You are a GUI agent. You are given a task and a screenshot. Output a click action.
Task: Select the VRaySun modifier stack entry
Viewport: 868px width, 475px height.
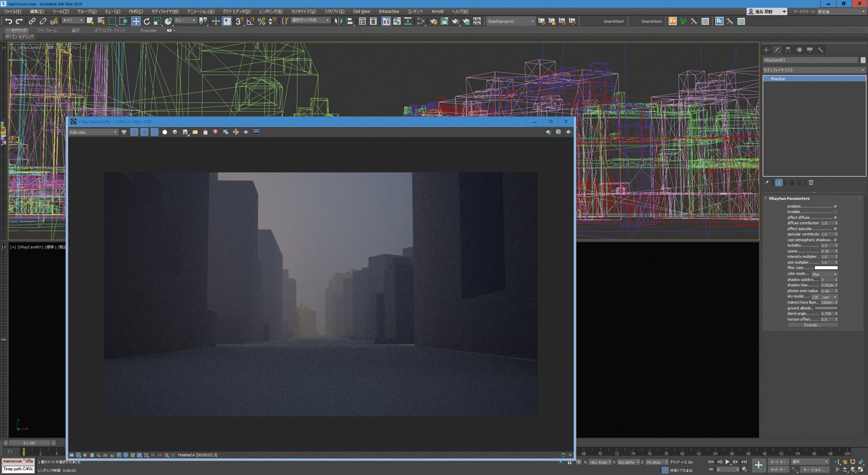[x=814, y=79]
